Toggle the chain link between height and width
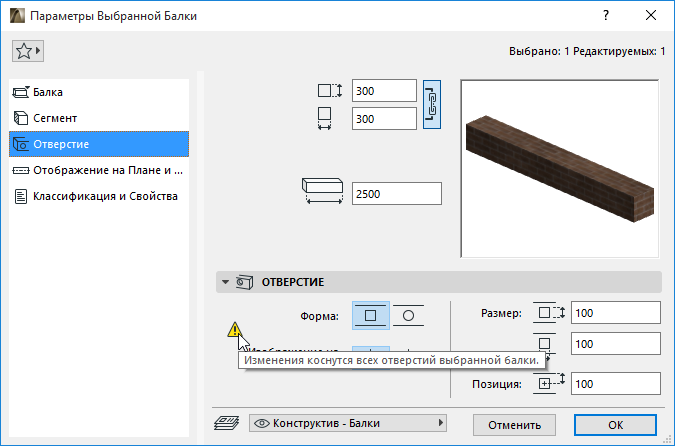Viewport: 675px width, 446px height. point(432,105)
